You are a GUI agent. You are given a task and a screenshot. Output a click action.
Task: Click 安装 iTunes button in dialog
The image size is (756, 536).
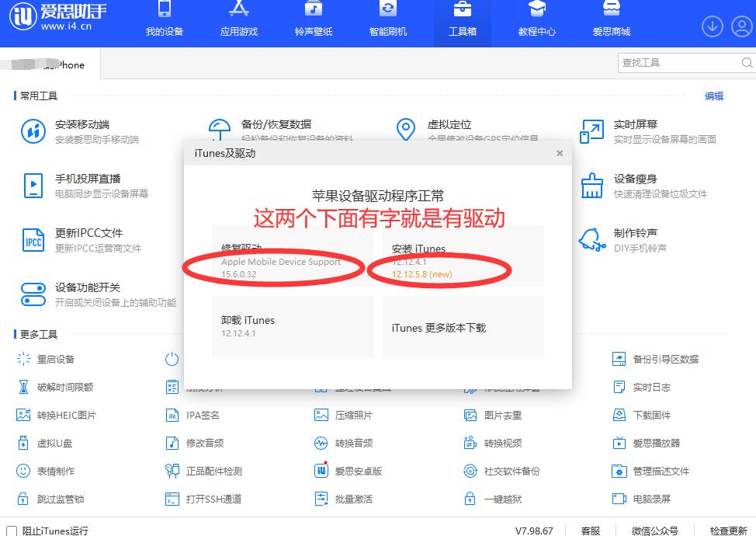(x=463, y=256)
